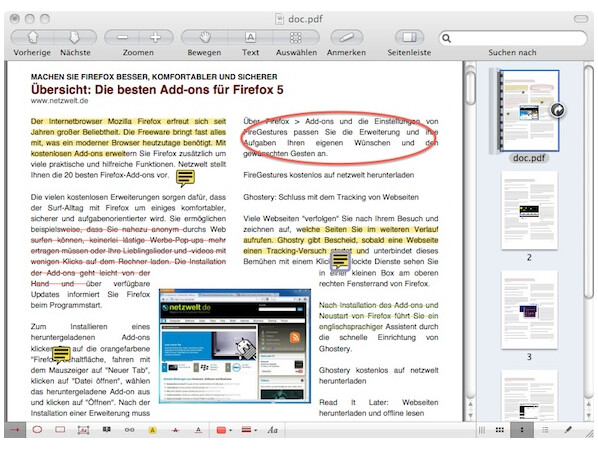The width and height of the screenshot is (598, 449).
Task: Select the oval annotation tool
Action: [x=37, y=430]
